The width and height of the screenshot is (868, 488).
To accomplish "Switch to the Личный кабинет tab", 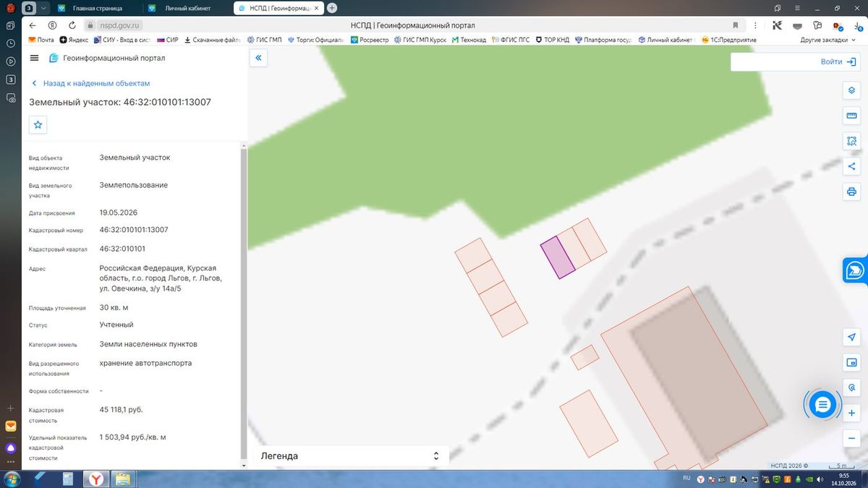I will [186, 8].
